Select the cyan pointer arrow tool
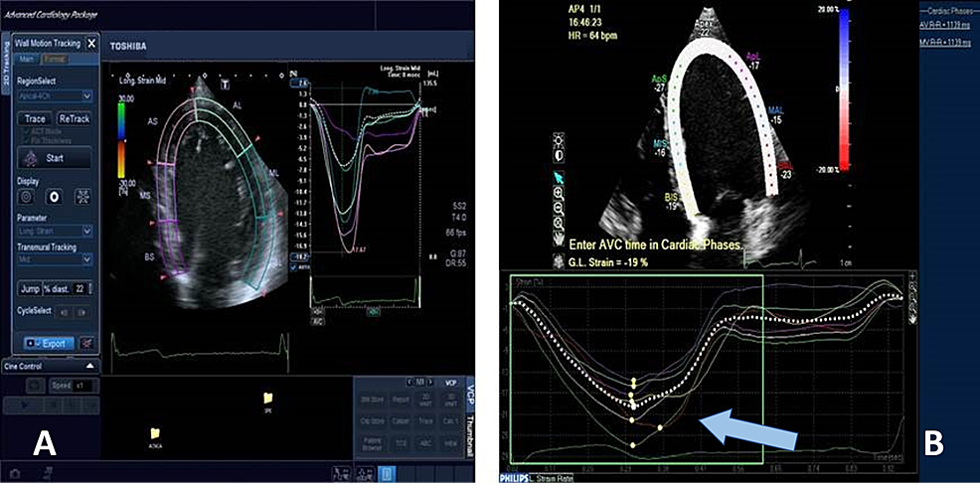This screenshot has width=980, height=489. (559, 178)
